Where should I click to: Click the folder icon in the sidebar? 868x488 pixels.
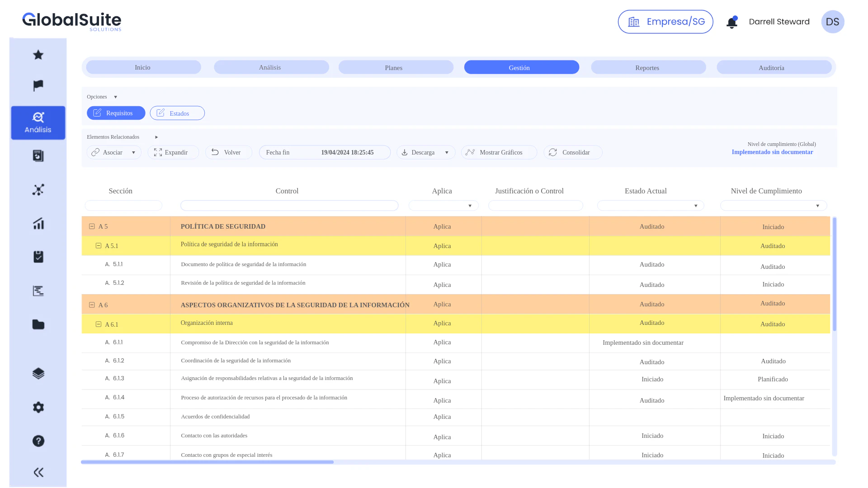[x=38, y=324]
